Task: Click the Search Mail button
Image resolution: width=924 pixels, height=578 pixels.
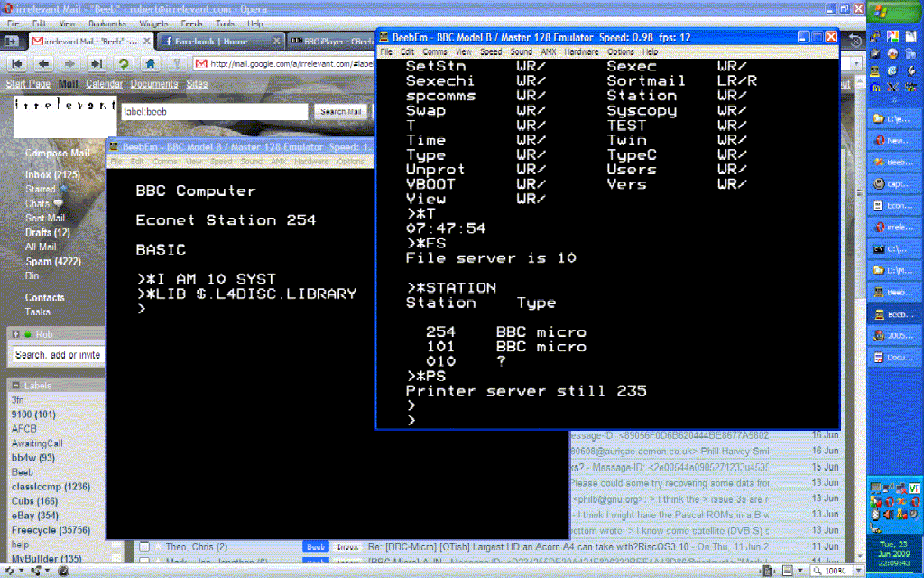Action: [x=340, y=111]
